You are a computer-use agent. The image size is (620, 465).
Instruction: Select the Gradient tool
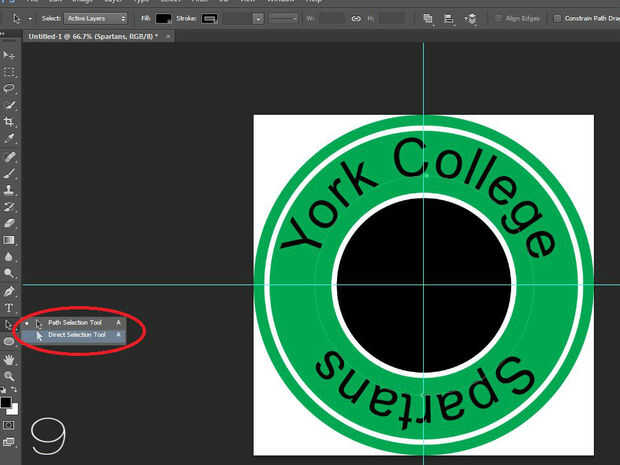tap(9, 240)
